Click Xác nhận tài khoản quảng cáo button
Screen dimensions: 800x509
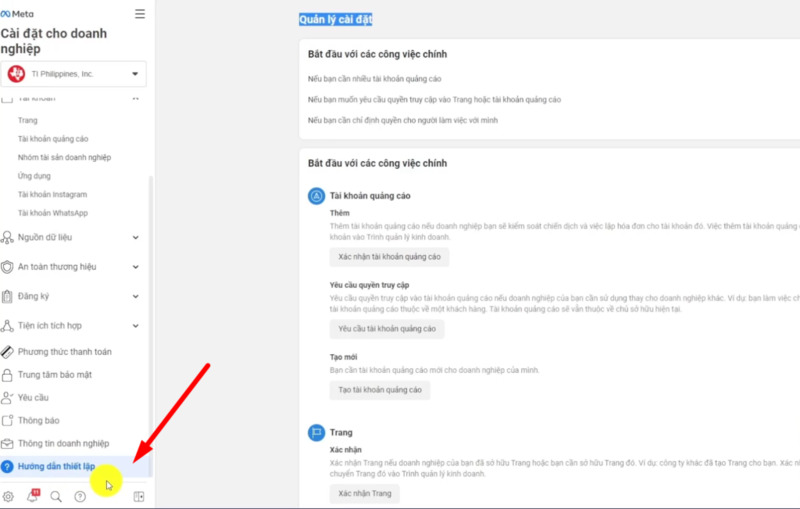coord(389,257)
